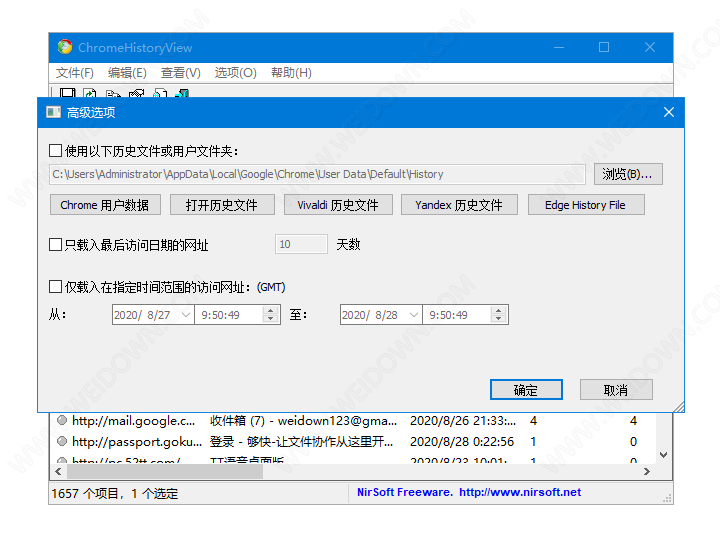
Task: Click the horizontal scrollbar right arrow
Action: 647,471
